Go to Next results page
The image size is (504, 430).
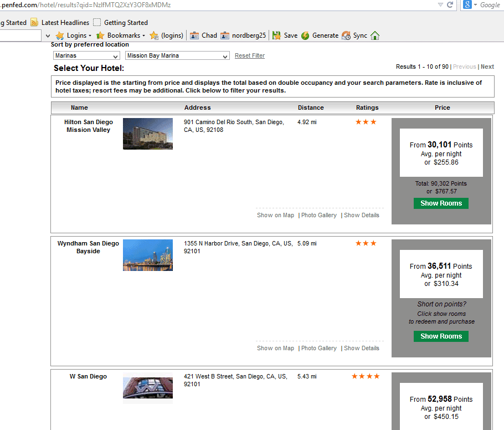coord(487,66)
